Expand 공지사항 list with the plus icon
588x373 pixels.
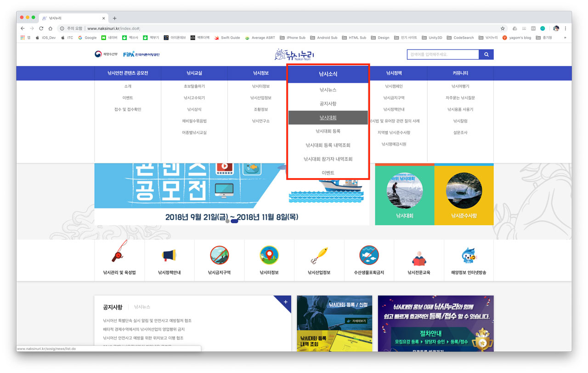point(285,302)
